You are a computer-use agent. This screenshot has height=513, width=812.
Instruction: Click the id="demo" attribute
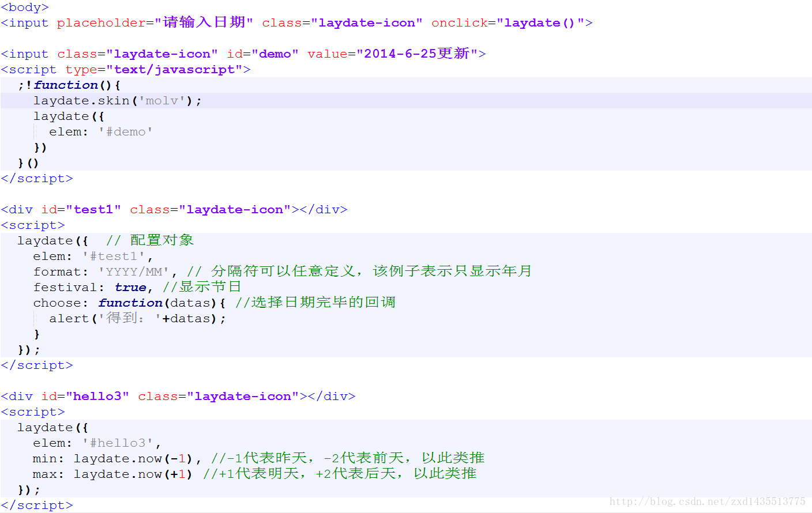(x=262, y=54)
